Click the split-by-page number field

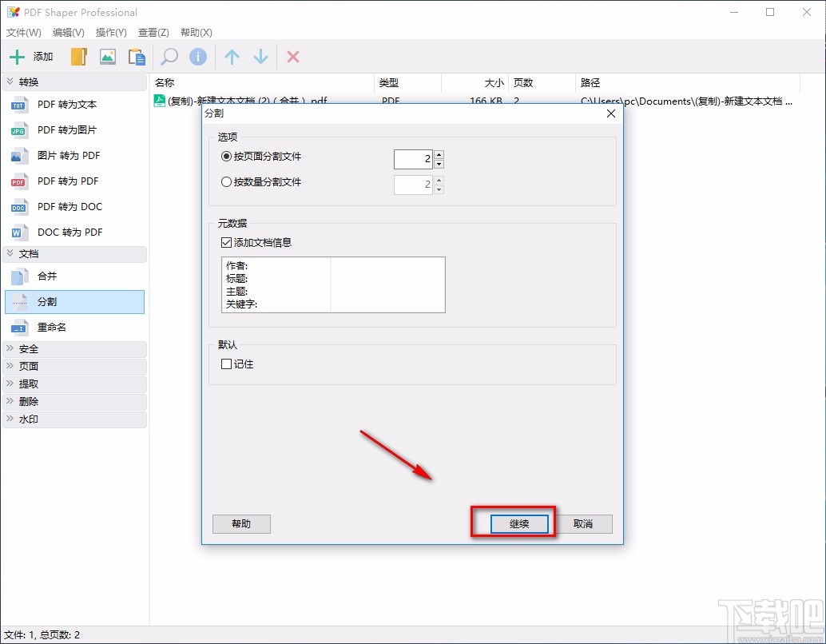tap(413, 159)
